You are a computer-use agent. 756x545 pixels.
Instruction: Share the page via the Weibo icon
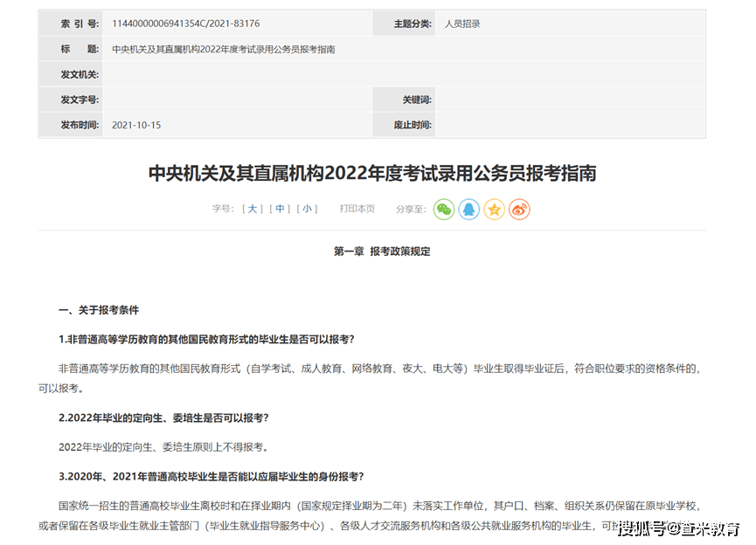[518, 209]
